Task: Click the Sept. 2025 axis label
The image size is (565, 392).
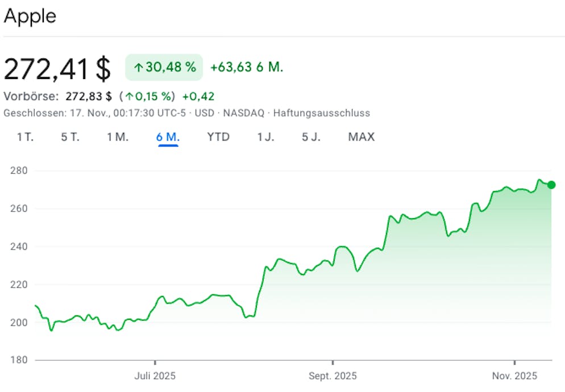Action: 333,376
